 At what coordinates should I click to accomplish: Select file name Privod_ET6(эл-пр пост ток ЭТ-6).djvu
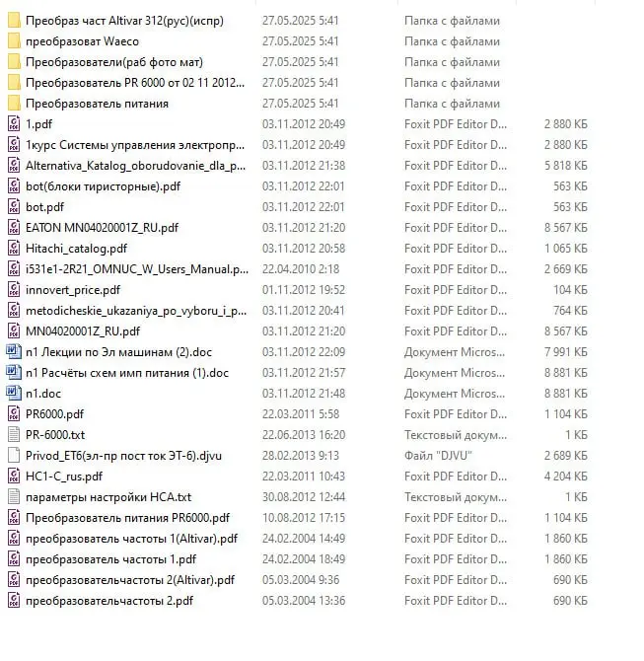(x=123, y=456)
